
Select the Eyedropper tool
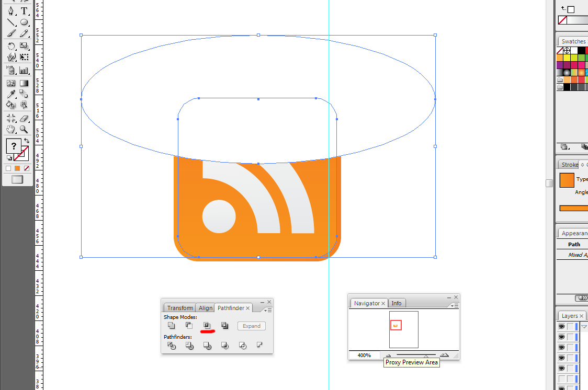click(x=11, y=94)
